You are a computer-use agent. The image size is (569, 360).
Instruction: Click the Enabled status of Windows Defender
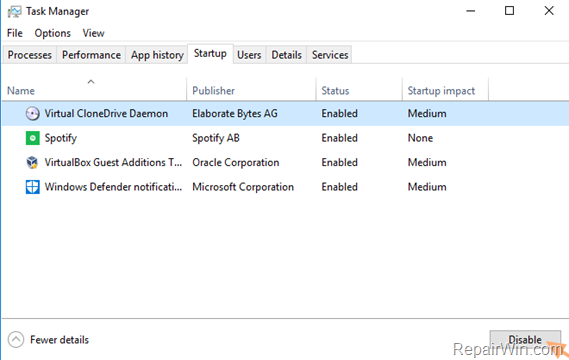(340, 187)
